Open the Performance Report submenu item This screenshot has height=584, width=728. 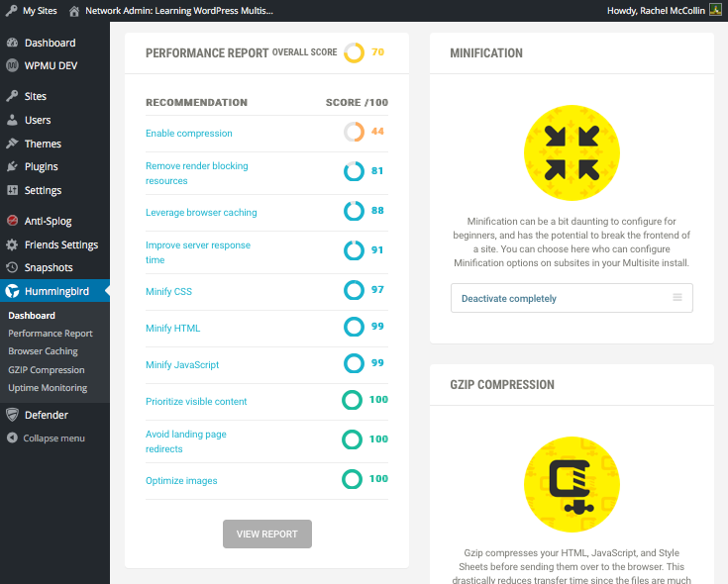[51, 333]
